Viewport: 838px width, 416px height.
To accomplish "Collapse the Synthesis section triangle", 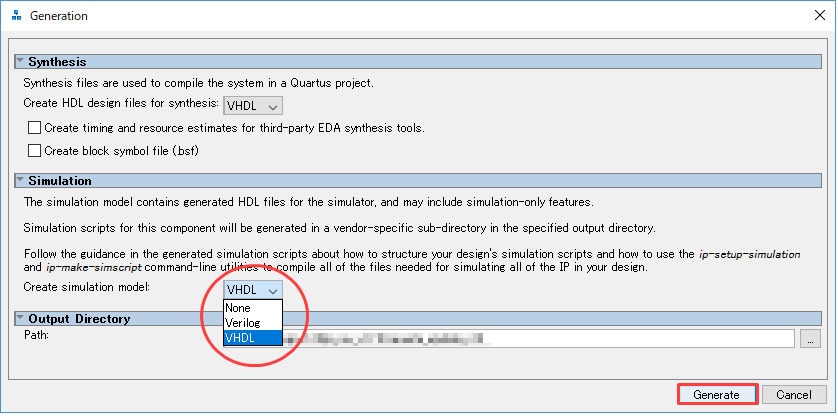I will click(x=21, y=62).
